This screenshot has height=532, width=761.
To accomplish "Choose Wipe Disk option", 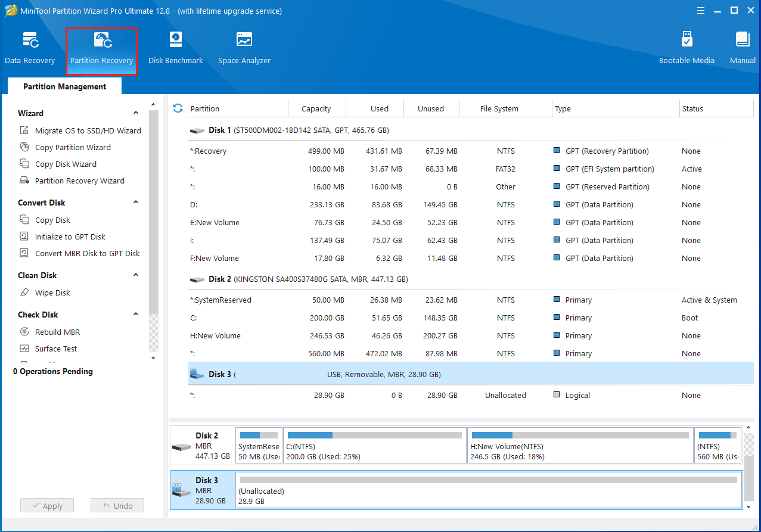I will coord(45,293).
